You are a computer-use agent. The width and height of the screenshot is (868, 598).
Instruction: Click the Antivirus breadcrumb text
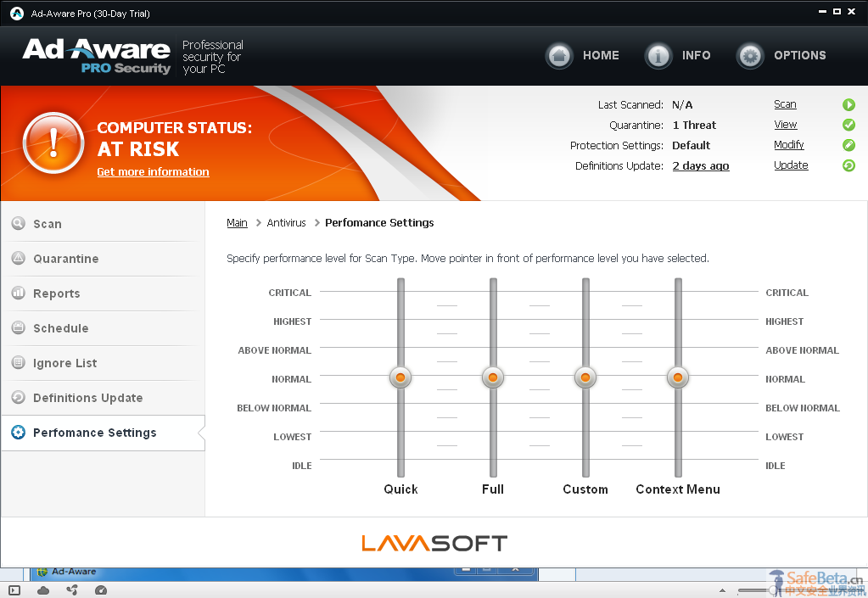coord(286,222)
